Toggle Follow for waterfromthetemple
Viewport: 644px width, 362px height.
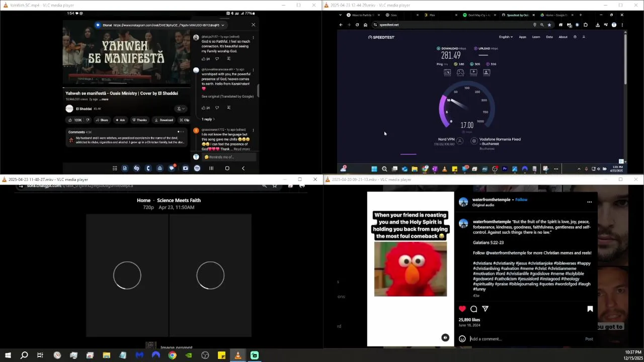(x=521, y=200)
